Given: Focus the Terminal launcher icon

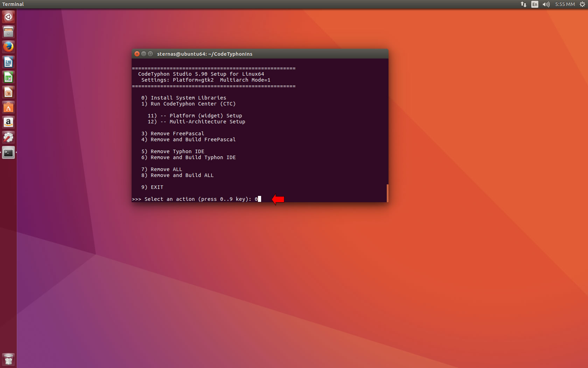Looking at the screenshot, I should [x=8, y=153].
